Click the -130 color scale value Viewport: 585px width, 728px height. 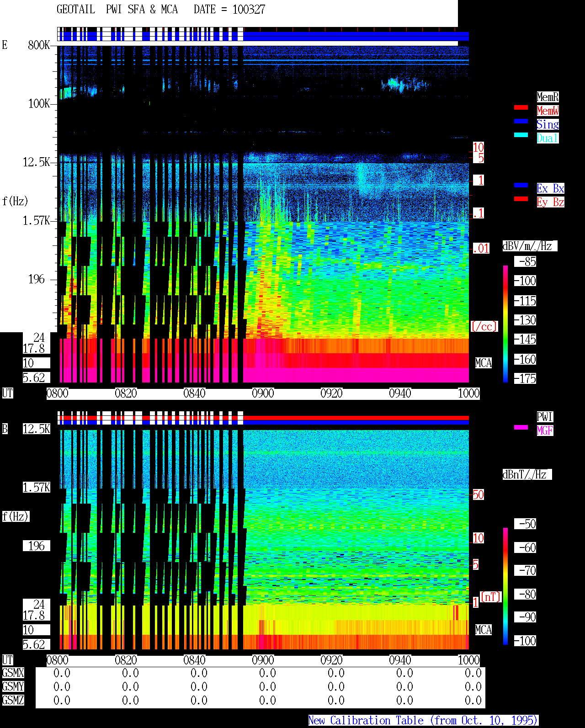[x=526, y=320]
